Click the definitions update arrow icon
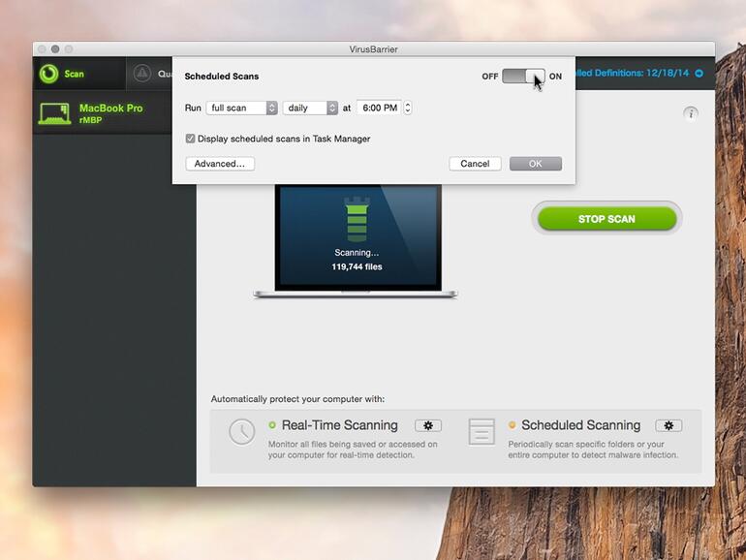The image size is (746, 560). click(x=699, y=74)
